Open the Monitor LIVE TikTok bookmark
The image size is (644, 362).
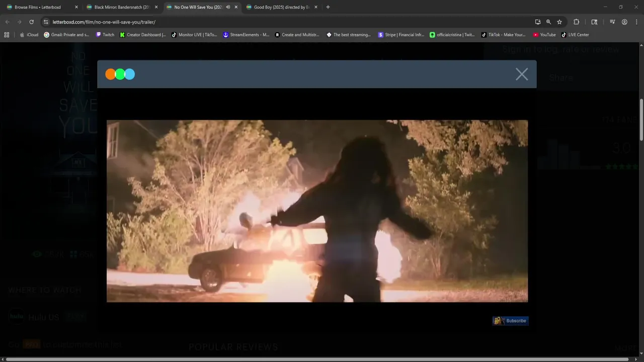tap(194, 35)
